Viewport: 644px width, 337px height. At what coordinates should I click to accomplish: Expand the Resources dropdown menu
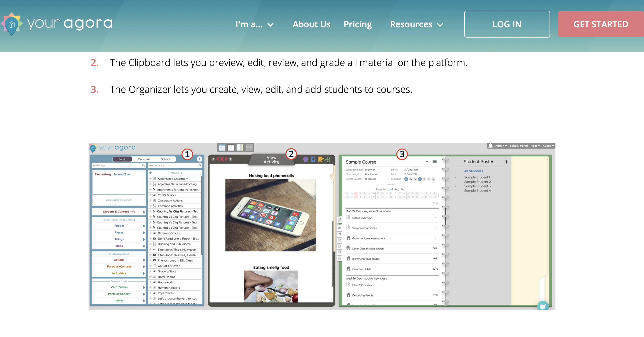(x=416, y=24)
